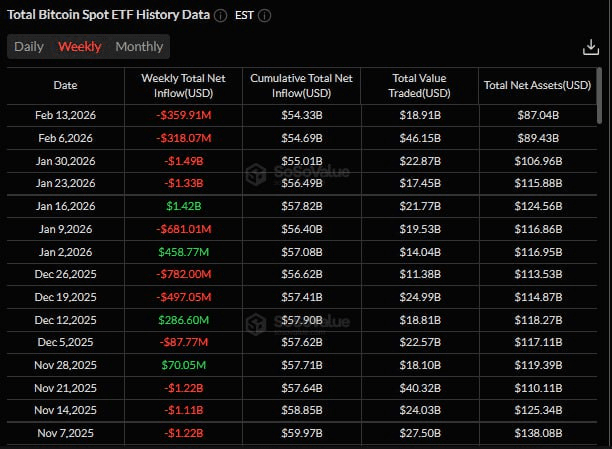Select the Jan 2,2026 row date
Image resolution: width=612 pixels, height=449 pixels.
tap(65, 250)
